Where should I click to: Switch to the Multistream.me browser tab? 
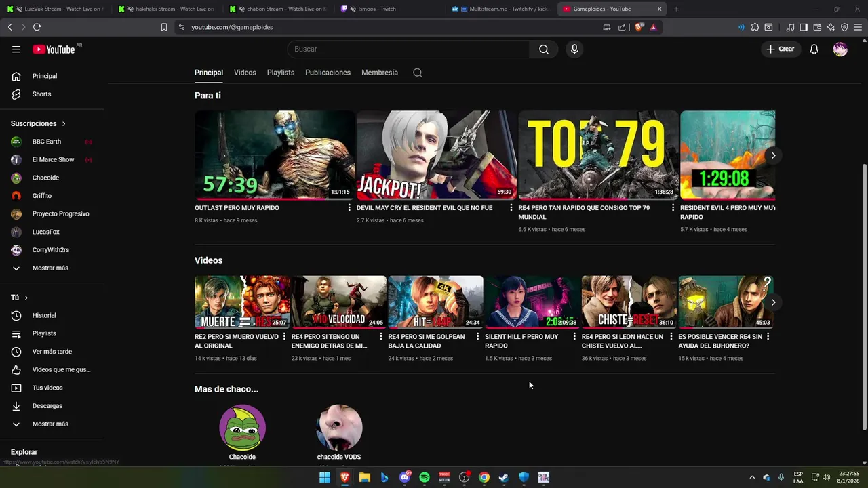click(x=502, y=9)
